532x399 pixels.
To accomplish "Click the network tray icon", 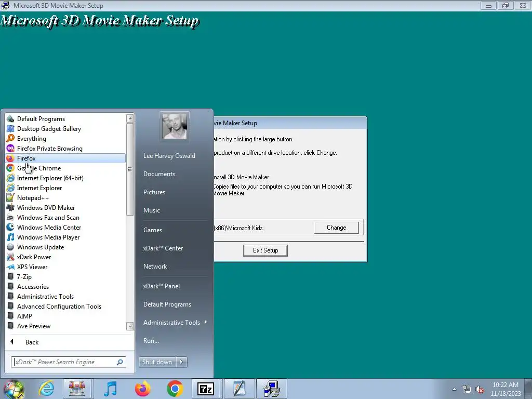I will pos(467,390).
